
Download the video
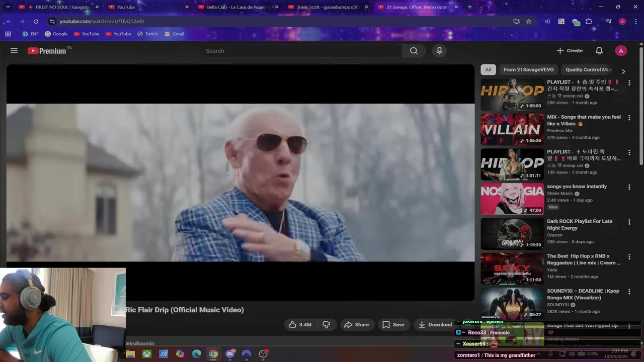point(435,325)
